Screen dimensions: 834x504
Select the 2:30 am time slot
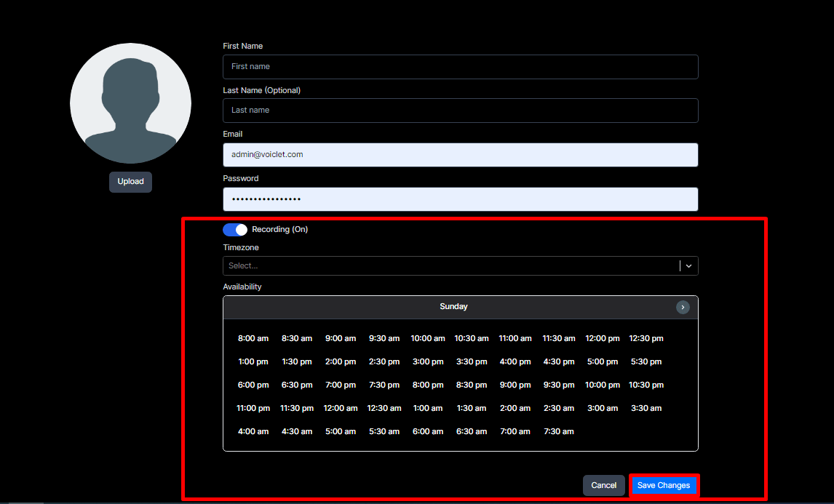(558, 409)
